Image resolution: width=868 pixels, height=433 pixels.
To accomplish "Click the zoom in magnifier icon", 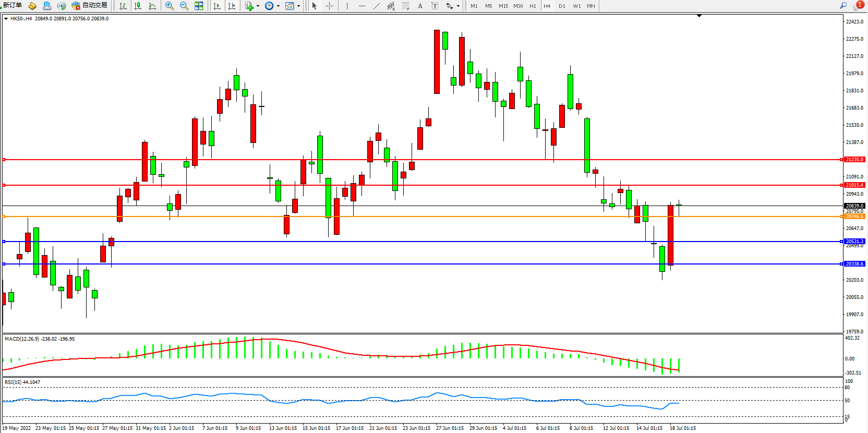I will [x=170, y=6].
